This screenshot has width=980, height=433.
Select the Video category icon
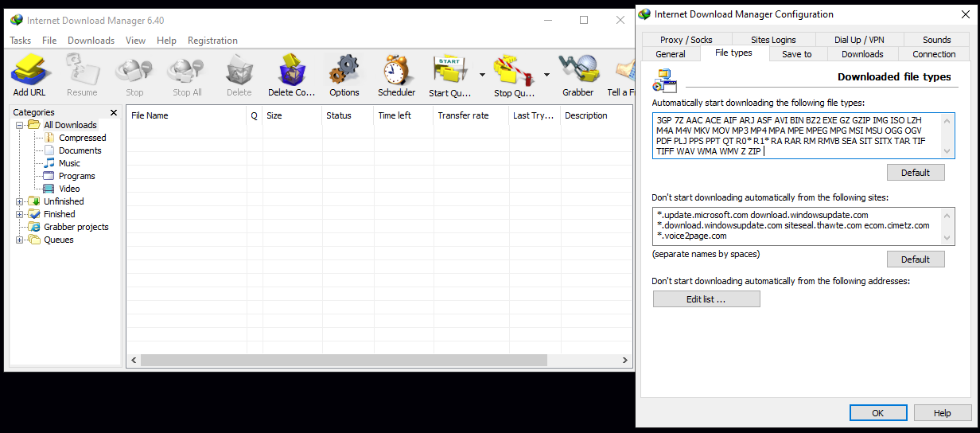[49, 189]
